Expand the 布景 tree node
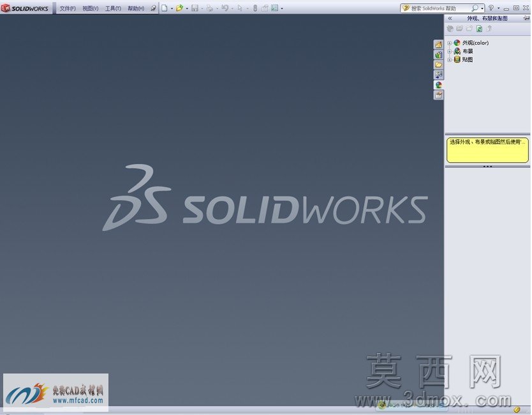The image size is (532, 415). (x=450, y=52)
